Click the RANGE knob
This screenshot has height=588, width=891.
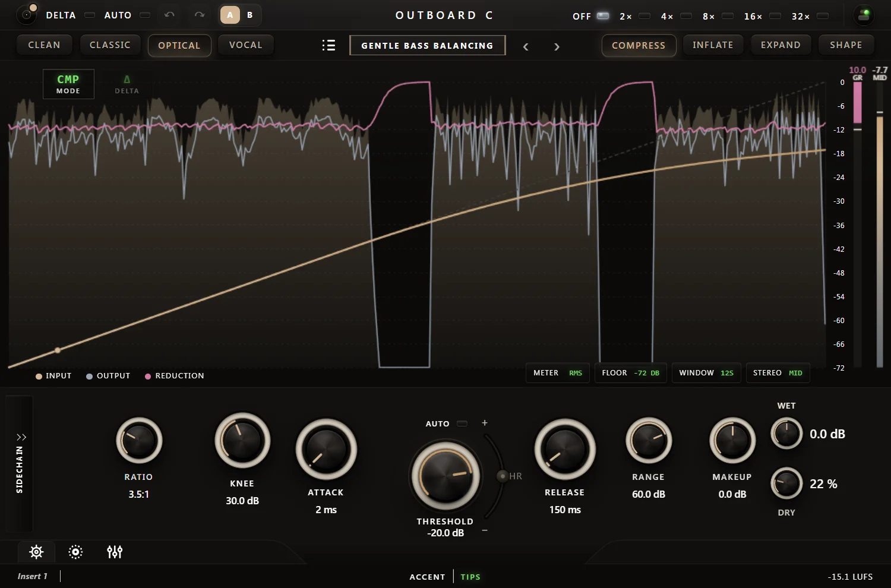(x=649, y=441)
